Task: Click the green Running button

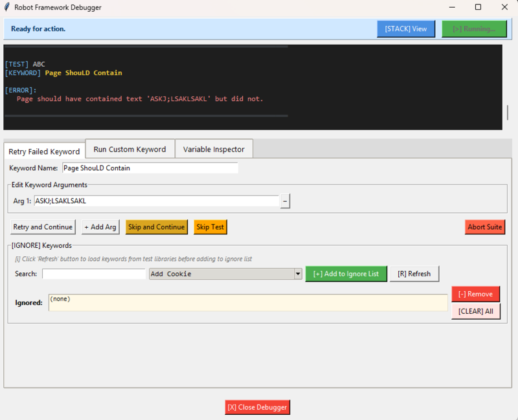Action: coord(474,28)
